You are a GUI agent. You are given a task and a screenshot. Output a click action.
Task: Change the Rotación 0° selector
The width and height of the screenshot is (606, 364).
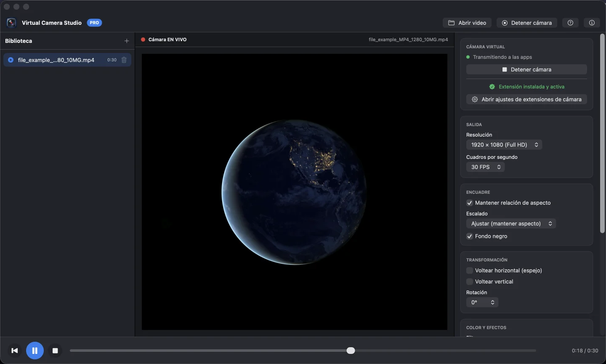[x=482, y=302]
